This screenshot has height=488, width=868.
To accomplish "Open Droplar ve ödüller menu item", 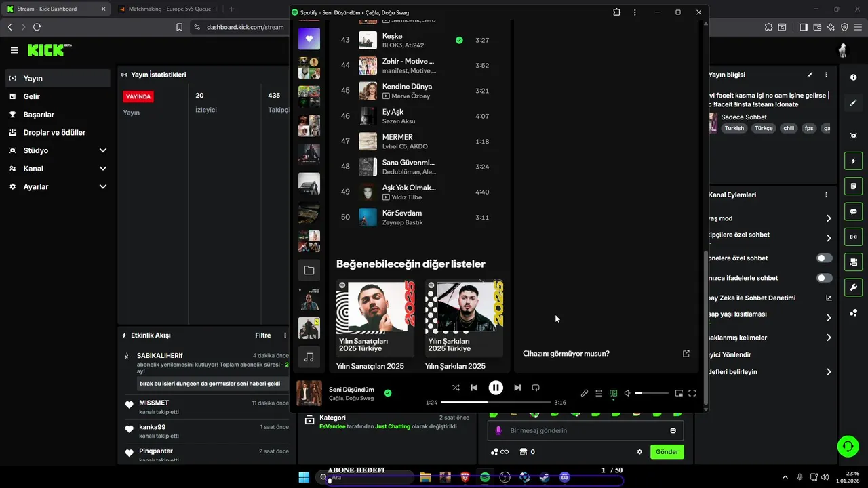I will coord(58,132).
